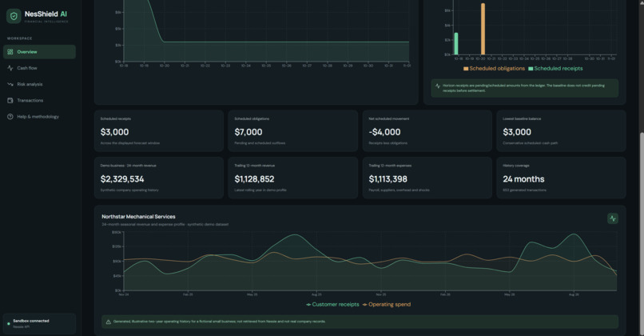Viewport: 644px width, 336px height.
Task: Click the Pending and scheduled outflows caption
Action: [260, 143]
